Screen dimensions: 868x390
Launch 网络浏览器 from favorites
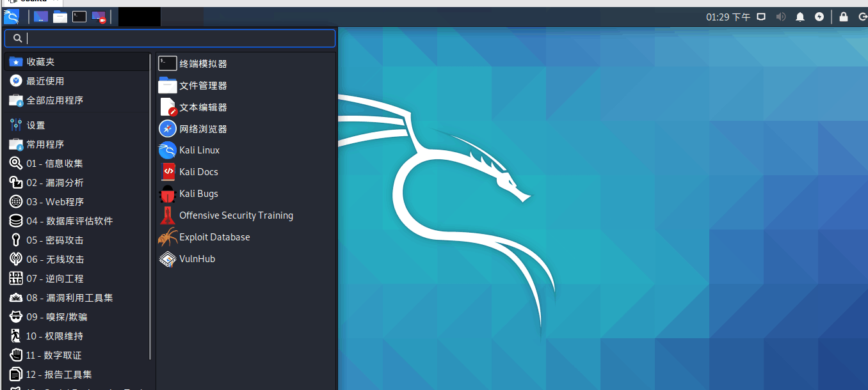pyautogui.click(x=246, y=129)
